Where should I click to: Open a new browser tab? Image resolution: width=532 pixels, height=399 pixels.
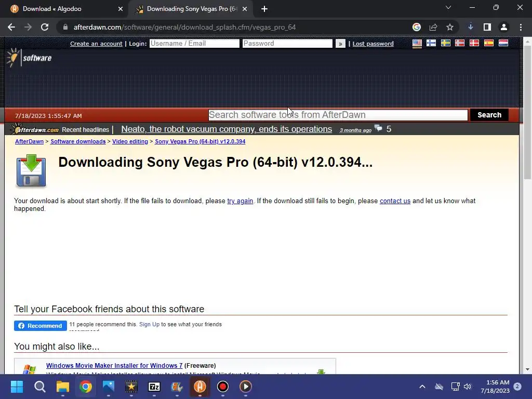click(264, 9)
